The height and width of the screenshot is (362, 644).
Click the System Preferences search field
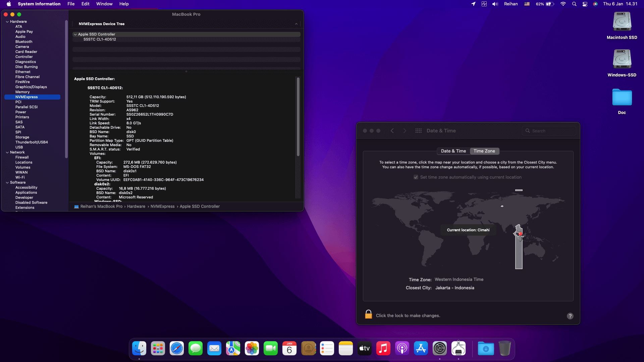tap(549, 131)
